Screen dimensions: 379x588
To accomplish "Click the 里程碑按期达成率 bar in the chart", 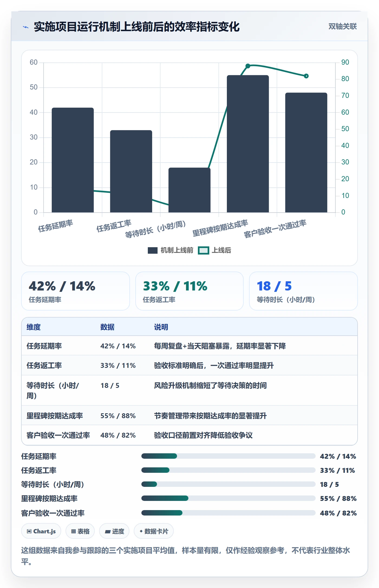I will (x=248, y=144).
